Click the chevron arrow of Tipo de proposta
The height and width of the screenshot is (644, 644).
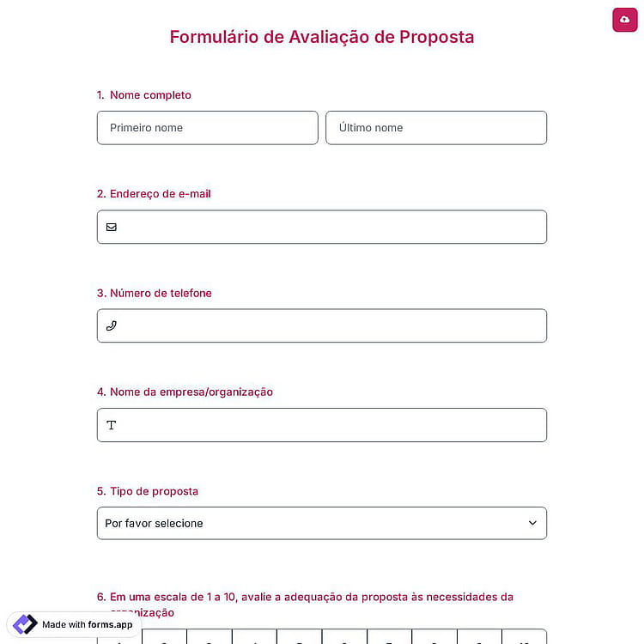click(532, 523)
